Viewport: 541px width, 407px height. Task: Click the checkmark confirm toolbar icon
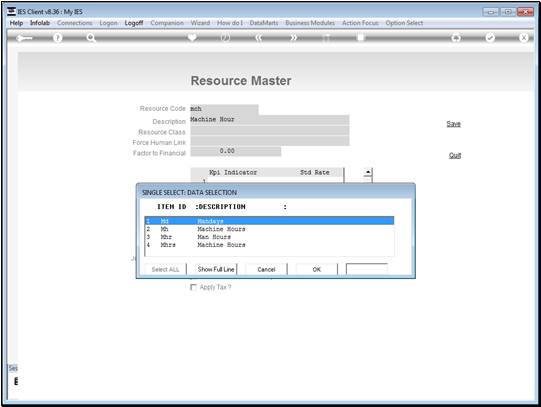(x=490, y=38)
